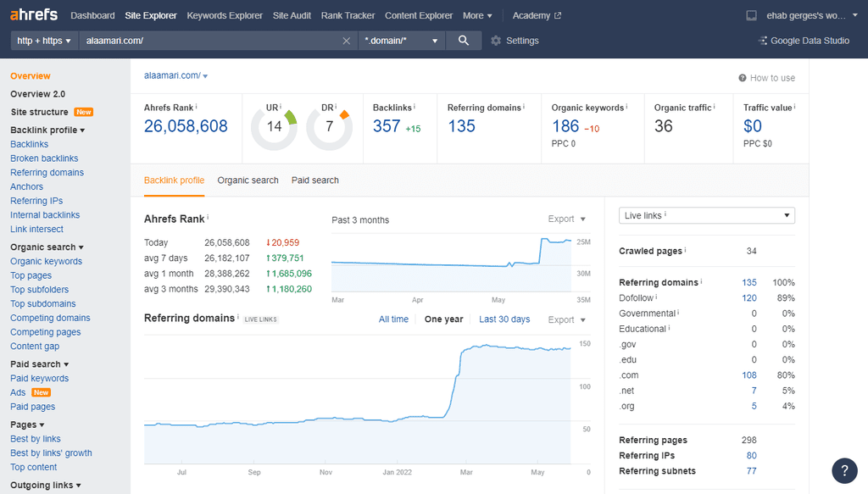868x494 pixels.
Task: Open Dashboard in top navigation
Action: [92, 15]
